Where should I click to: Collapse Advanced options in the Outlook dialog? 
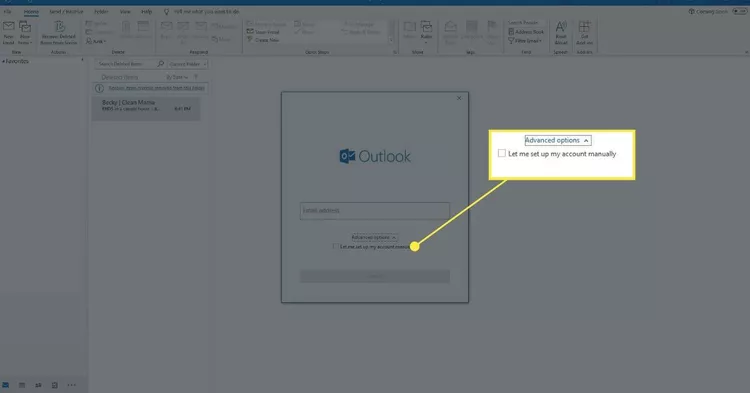(x=374, y=237)
